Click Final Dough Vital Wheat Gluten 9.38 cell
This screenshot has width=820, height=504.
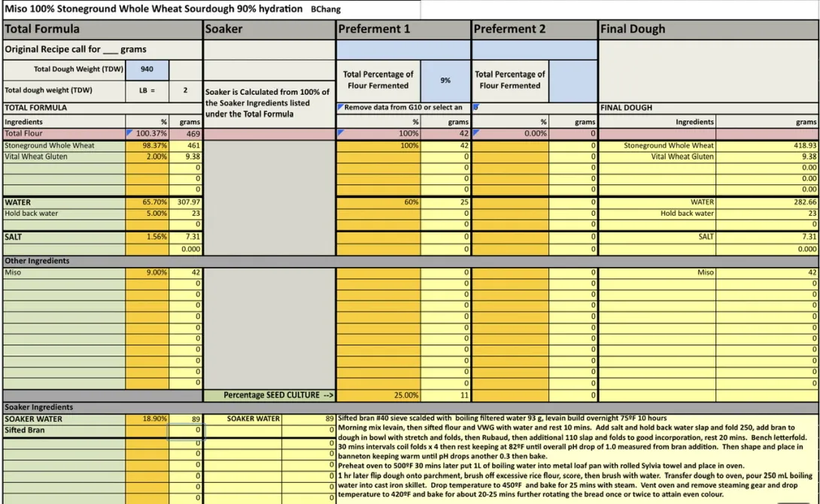tap(767, 157)
